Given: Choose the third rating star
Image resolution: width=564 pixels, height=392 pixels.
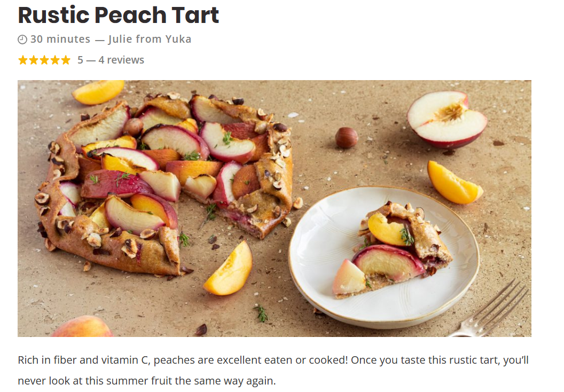Looking at the screenshot, I should [x=44, y=60].
